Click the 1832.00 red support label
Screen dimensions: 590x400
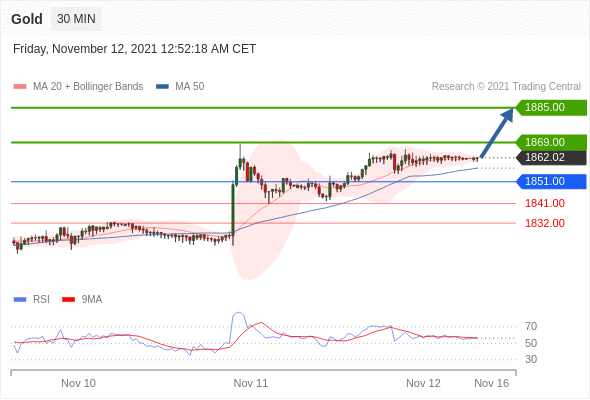(545, 223)
